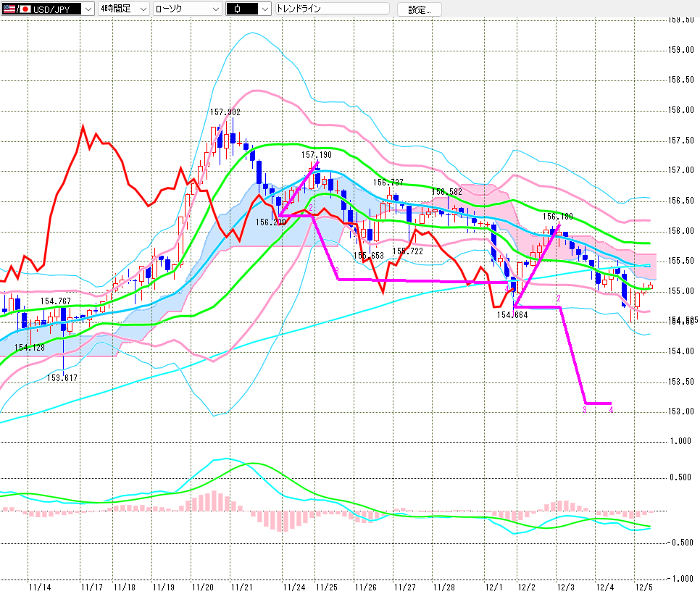Click the US flag icon
700x594 pixels.
coord(10,9)
